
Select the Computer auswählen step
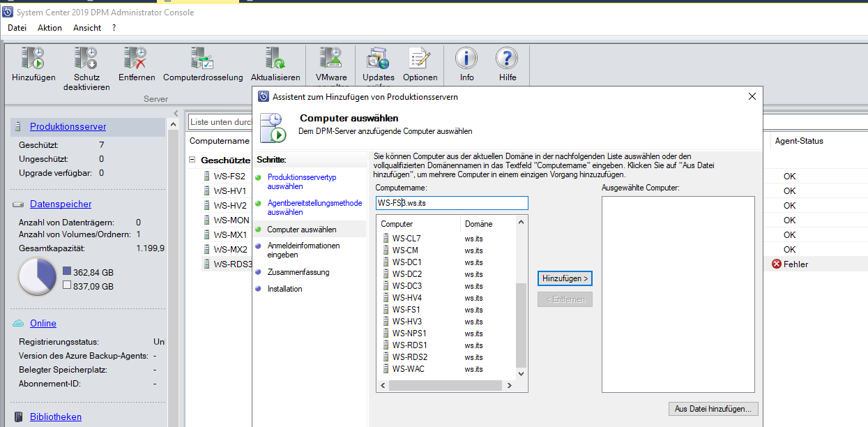(302, 230)
